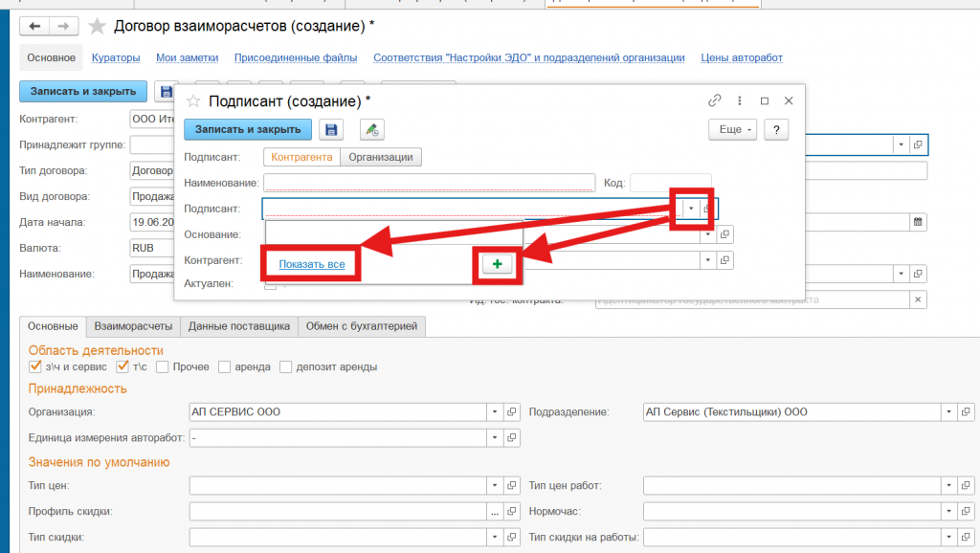Click the save diskette icon in Подписант dialog
980x553 pixels.
pos(332,129)
